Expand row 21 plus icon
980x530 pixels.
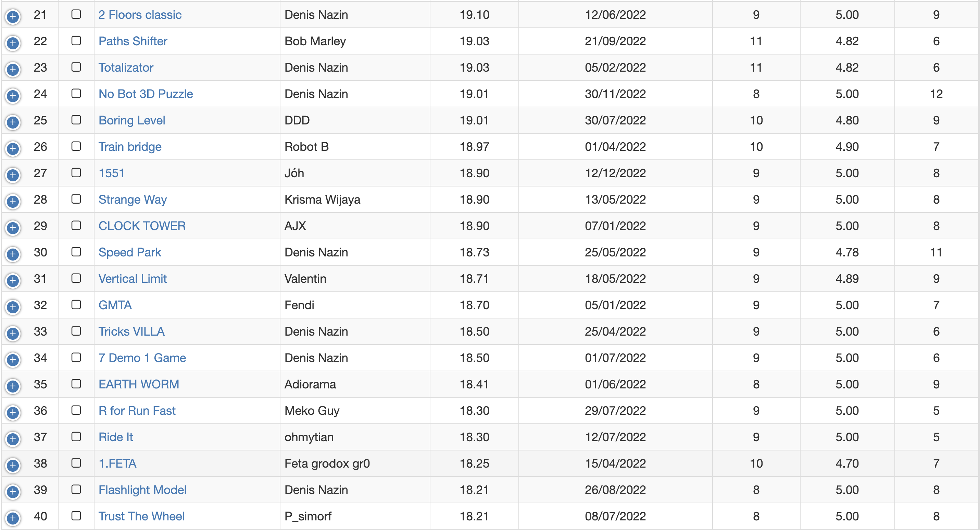pos(13,16)
